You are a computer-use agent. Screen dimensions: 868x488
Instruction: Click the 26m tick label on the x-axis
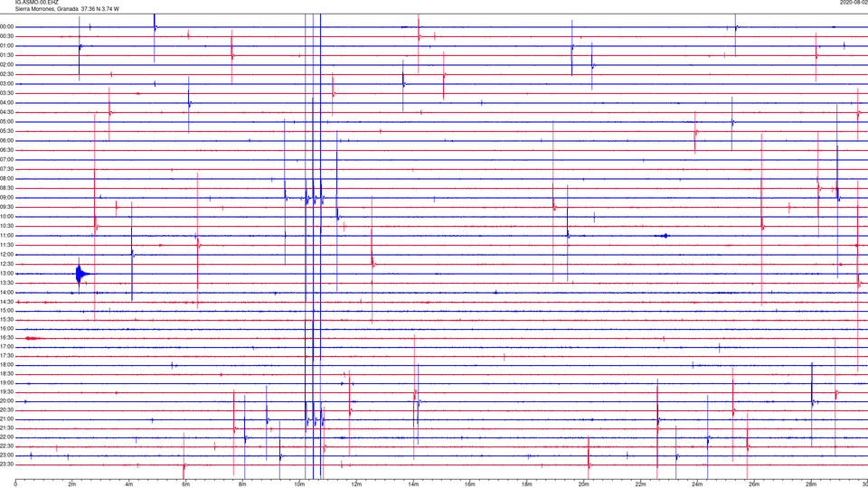click(x=754, y=484)
